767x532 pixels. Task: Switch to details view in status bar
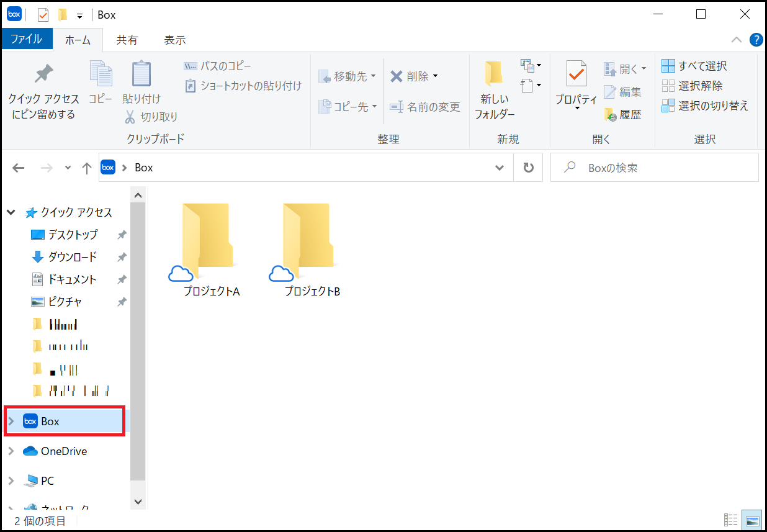[x=731, y=521]
